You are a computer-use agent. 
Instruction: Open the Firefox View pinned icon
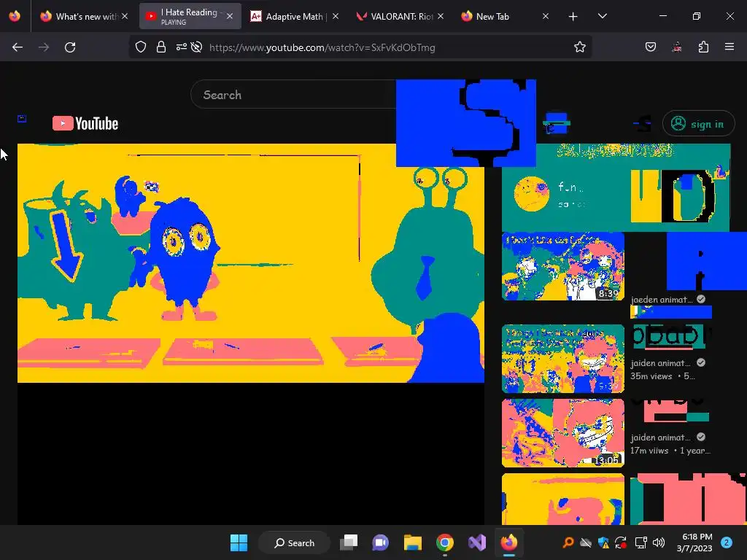[x=15, y=16]
